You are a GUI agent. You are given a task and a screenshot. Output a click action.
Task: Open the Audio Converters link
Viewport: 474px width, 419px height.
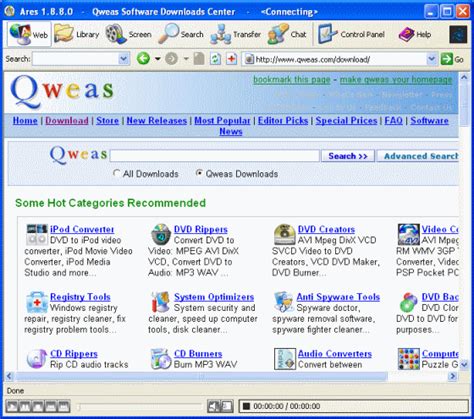[x=335, y=353]
